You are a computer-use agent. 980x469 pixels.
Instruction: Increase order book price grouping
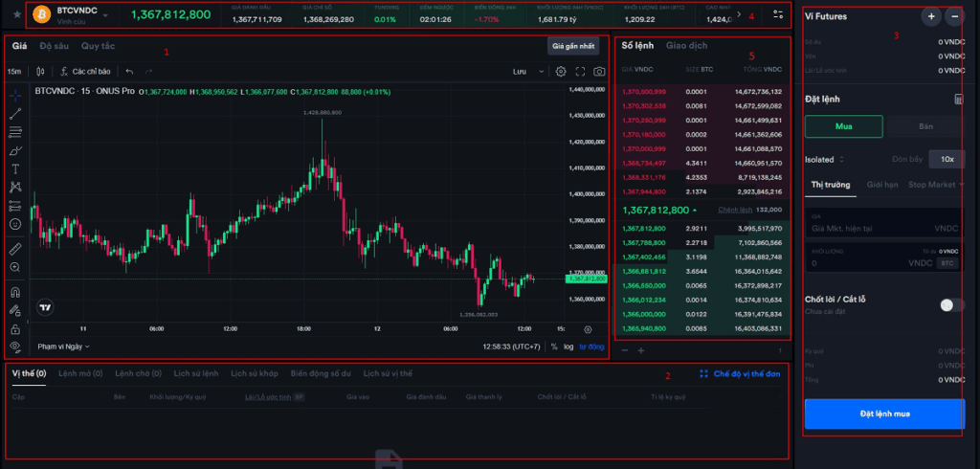pyautogui.click(x=640, y=351)
